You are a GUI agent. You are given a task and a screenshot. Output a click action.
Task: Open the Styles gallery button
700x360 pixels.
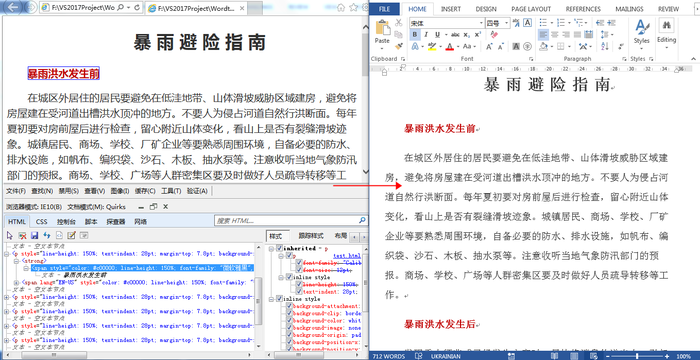tap(642, 33)
